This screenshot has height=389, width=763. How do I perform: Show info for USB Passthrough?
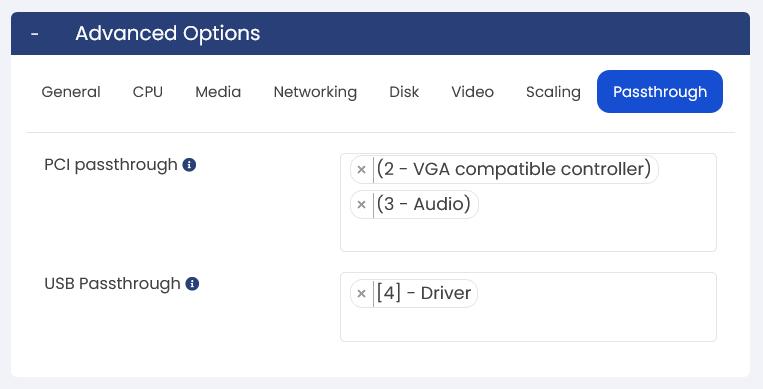pos(192,284)
